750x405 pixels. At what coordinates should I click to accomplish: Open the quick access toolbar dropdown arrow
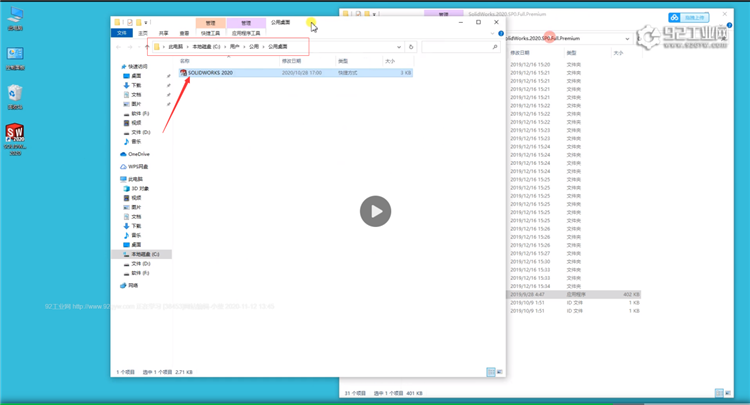coord(145,22)
